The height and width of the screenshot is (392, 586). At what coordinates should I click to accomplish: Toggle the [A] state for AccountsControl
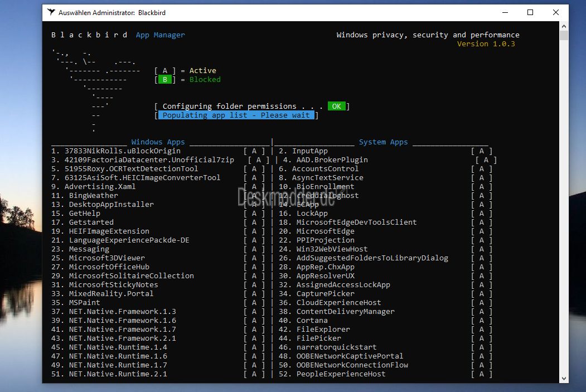[481, 169]
